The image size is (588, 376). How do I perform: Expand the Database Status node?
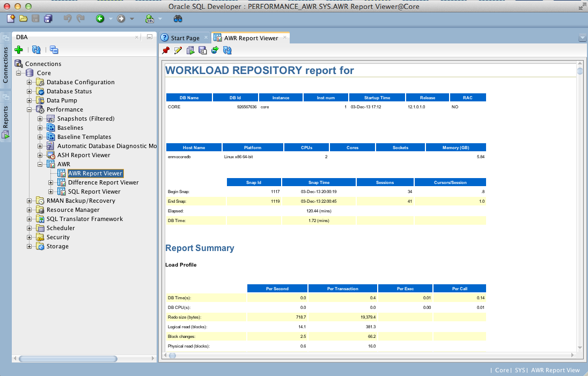(30, 91)
